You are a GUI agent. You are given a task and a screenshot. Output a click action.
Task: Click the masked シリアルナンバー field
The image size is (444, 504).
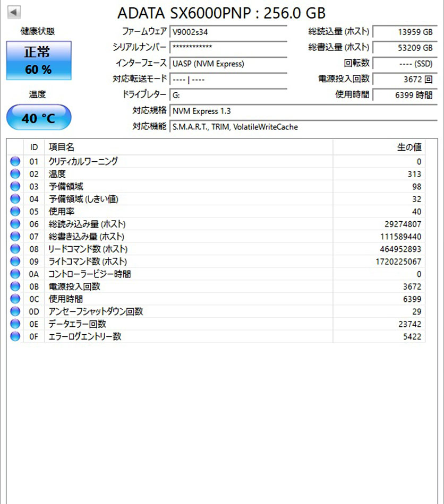click(228, 48)
